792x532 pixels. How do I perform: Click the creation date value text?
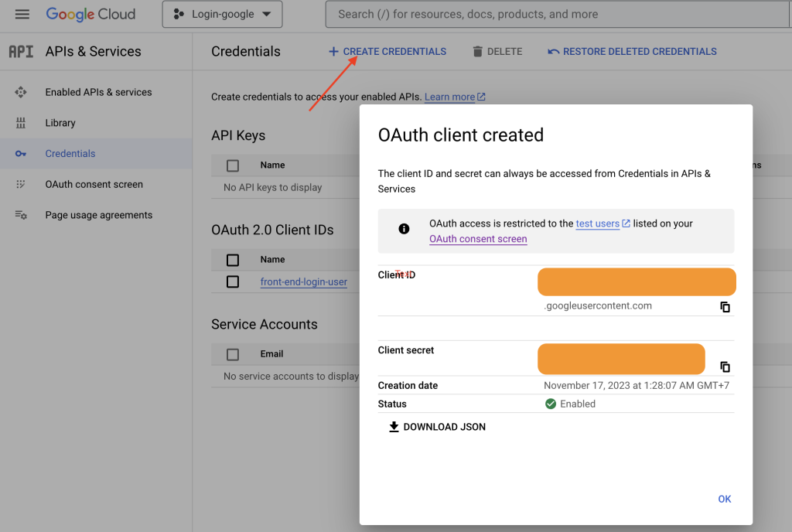click(637, 385)
